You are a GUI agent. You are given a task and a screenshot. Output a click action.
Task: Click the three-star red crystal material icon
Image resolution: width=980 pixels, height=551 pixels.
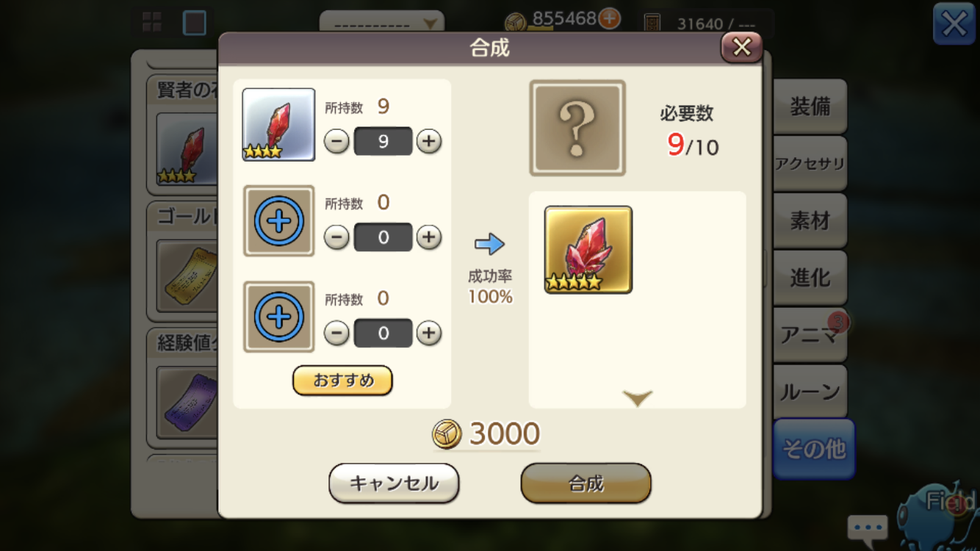(x=278, y=124)
